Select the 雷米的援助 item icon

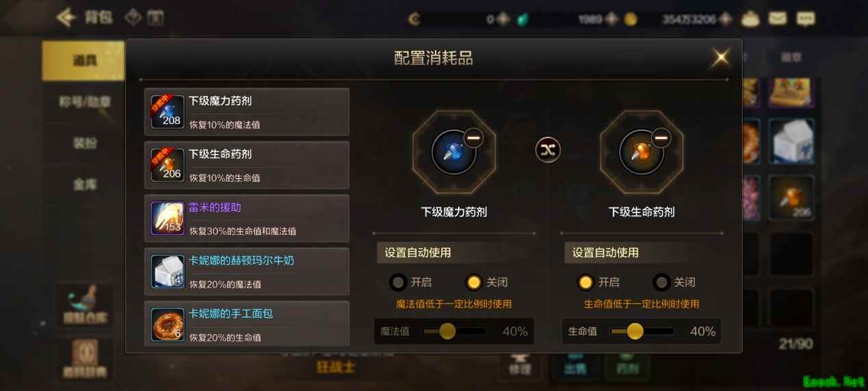168,218
